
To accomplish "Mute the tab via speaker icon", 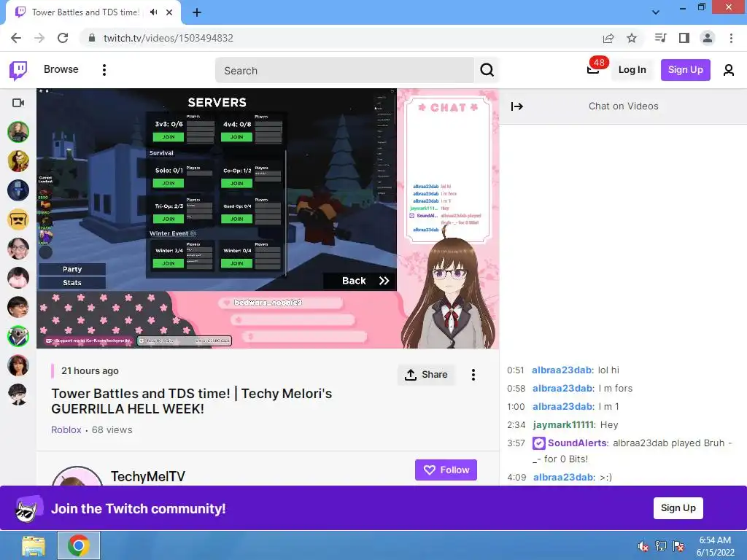I will tap(153, 12).
